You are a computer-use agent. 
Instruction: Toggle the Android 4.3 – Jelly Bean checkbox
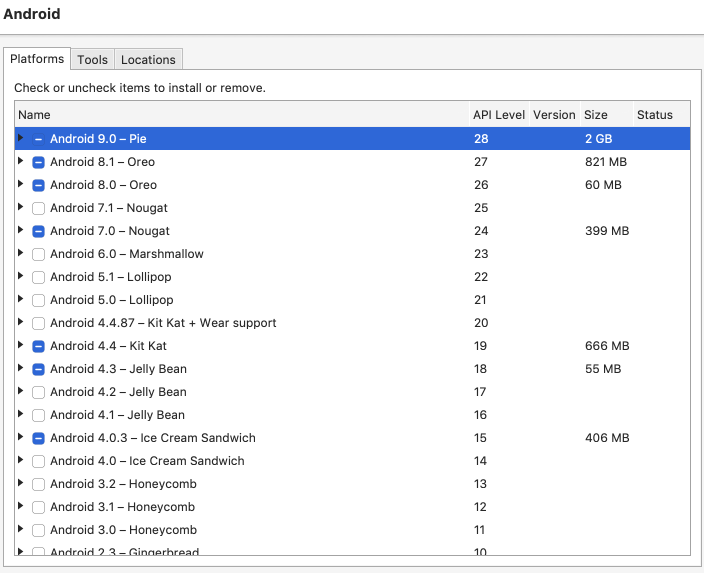coord(39,369)
